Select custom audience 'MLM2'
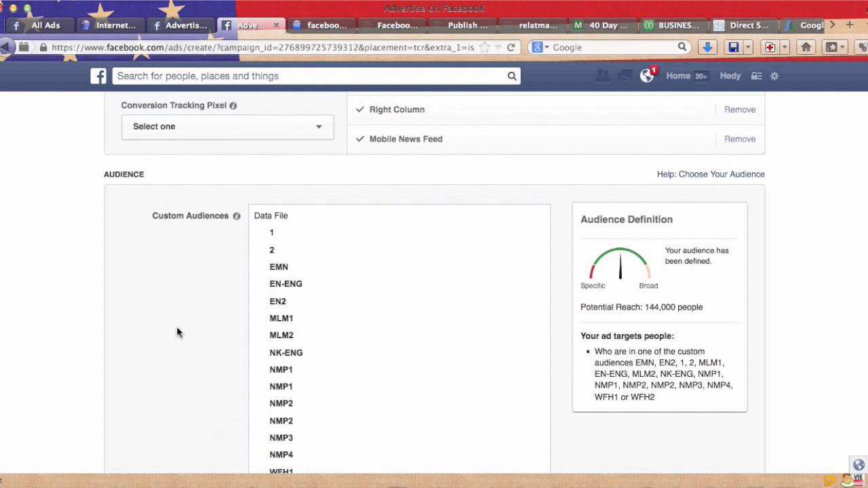Screen dimensions: 868x488 pos(281,335)
